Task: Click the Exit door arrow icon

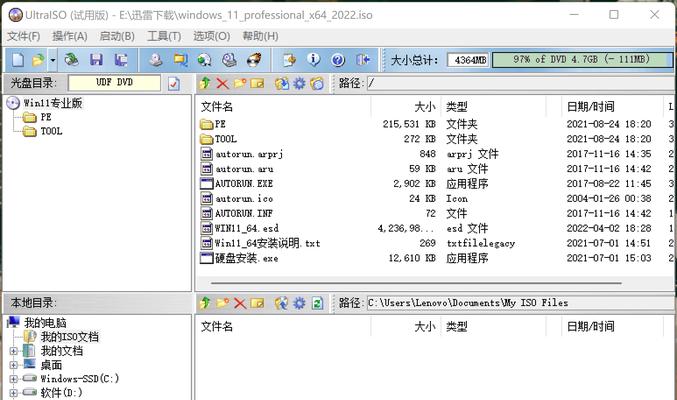Action: point(363,60)
